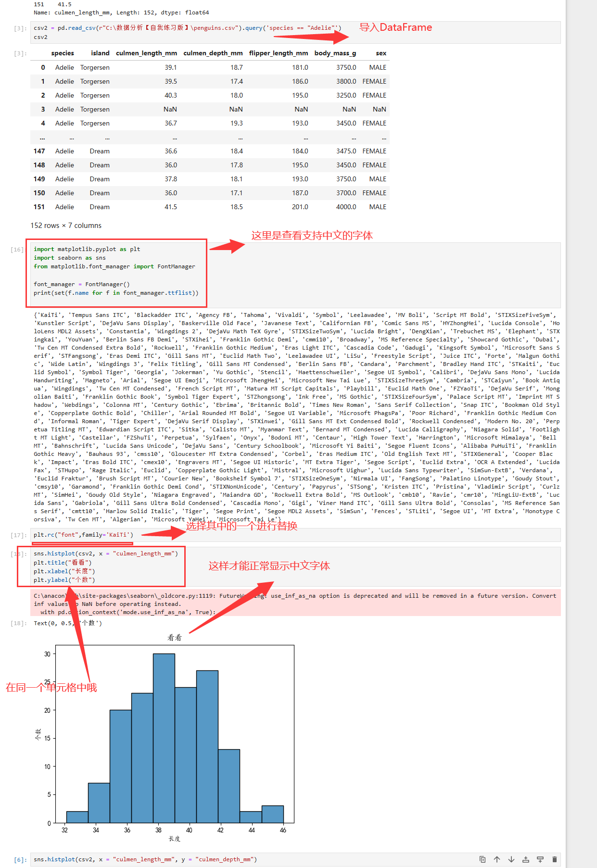Click culmen length 40.3 in row 2

pyautogui.click(x=171, y=95)
